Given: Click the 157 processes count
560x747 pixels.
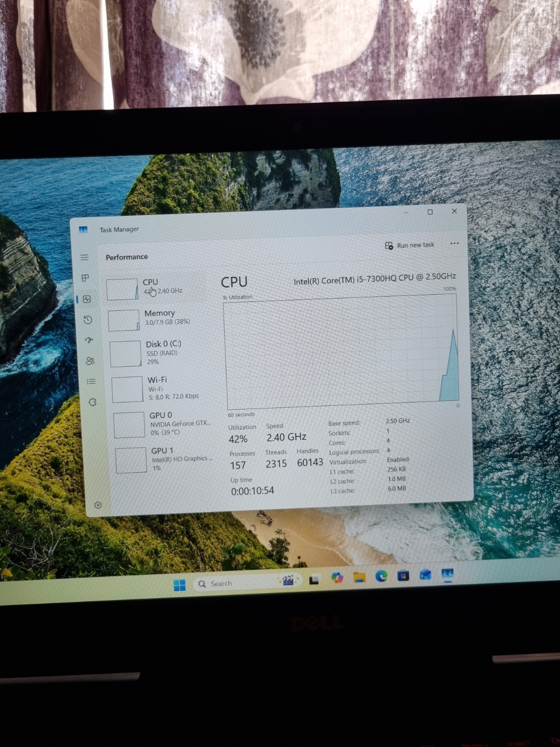Looking at the screenshot, I should click(238, 465).
